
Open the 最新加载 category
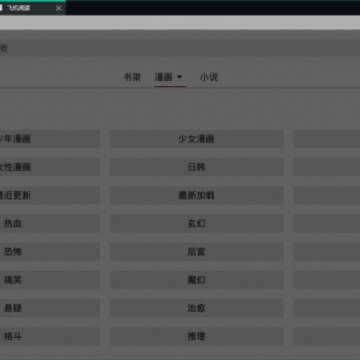coord(197,195)
